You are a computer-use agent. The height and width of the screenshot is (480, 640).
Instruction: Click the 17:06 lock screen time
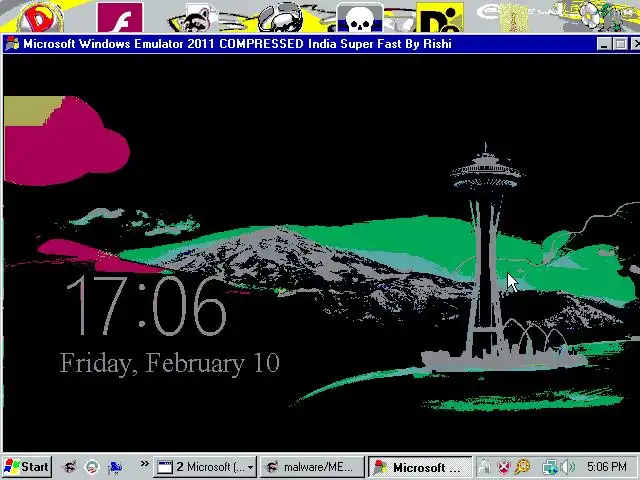146,305
